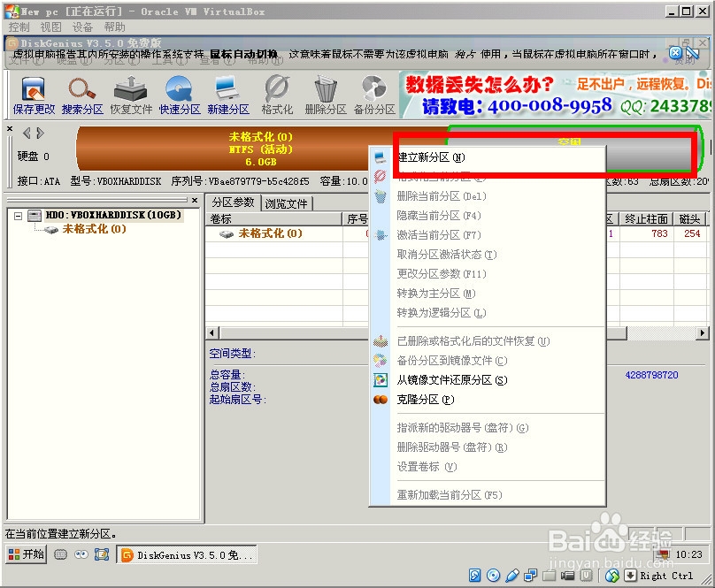The width and height of the screenshot is (715, 588).
Task: Click the first quick launch icon after 开始
Action: [61, 554]
